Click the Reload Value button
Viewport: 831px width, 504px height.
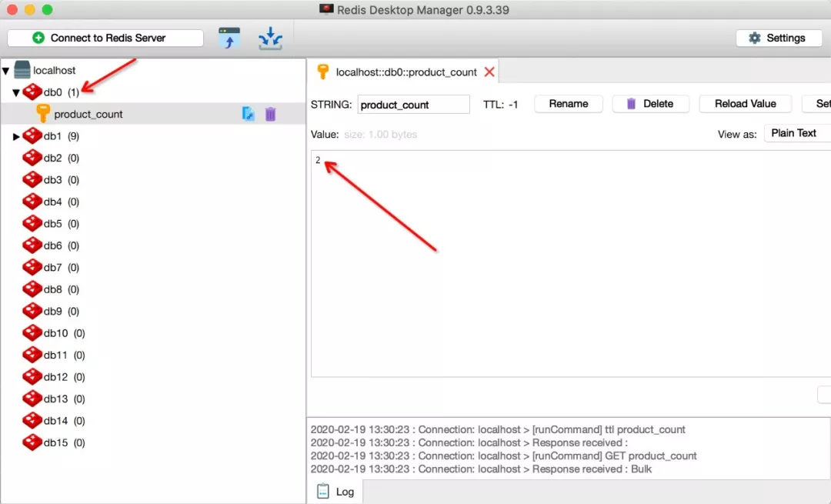(745, 104)
